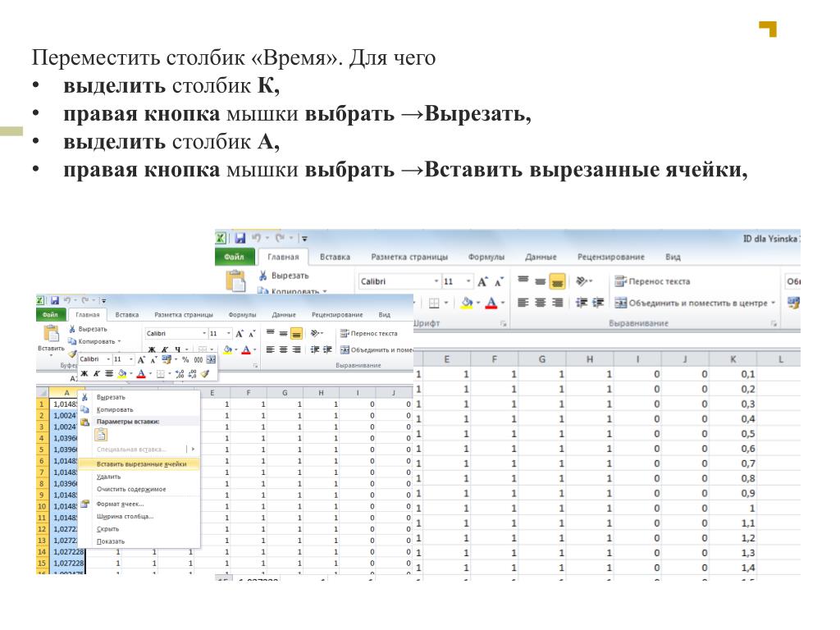Image resolution: width=840 pixels, height=630 pixels.
Task: Expand Customize Quick Access arrow in back window
Action: (304, 239)
